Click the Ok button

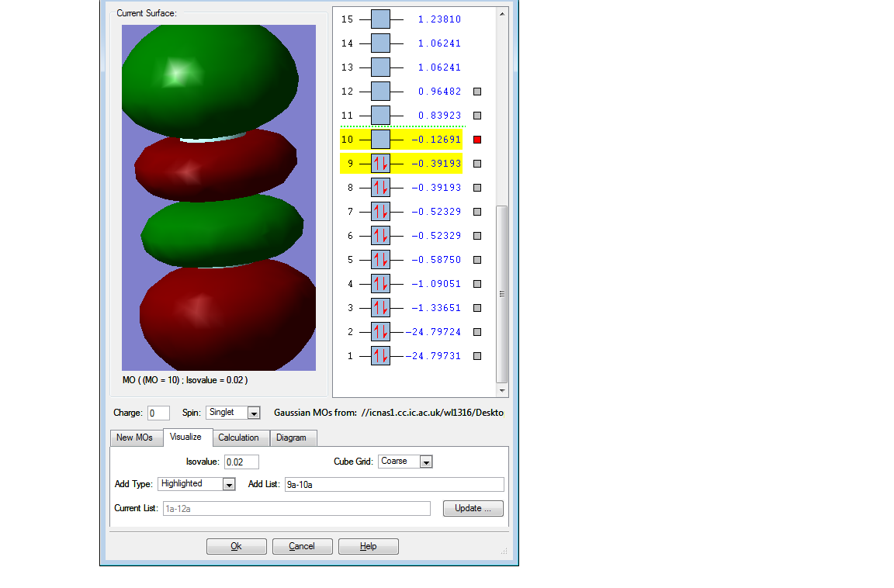click(x=237, y=546)
